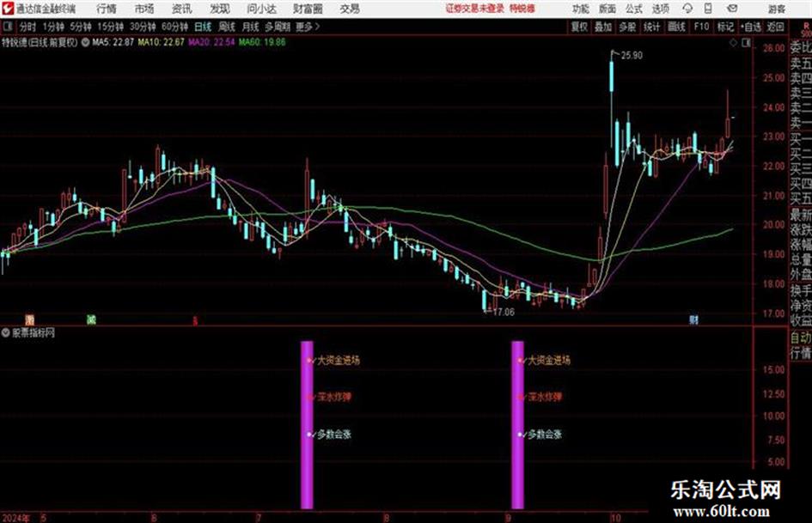Click the 游客 guest account label

click(x=777, y=9)
